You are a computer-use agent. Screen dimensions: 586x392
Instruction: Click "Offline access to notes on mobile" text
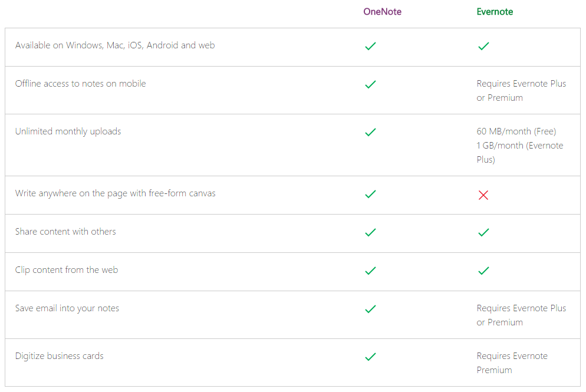tap(80, 84)
